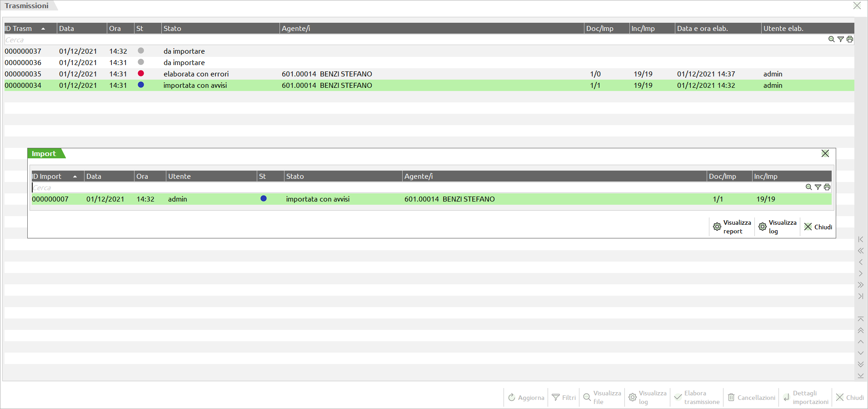Select the Import tab title
The width and height of the screenshot is (868, 409).
[44, 154]
